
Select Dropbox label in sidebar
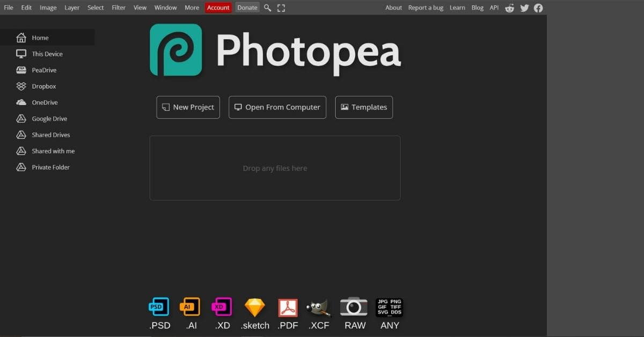point(44,86)
